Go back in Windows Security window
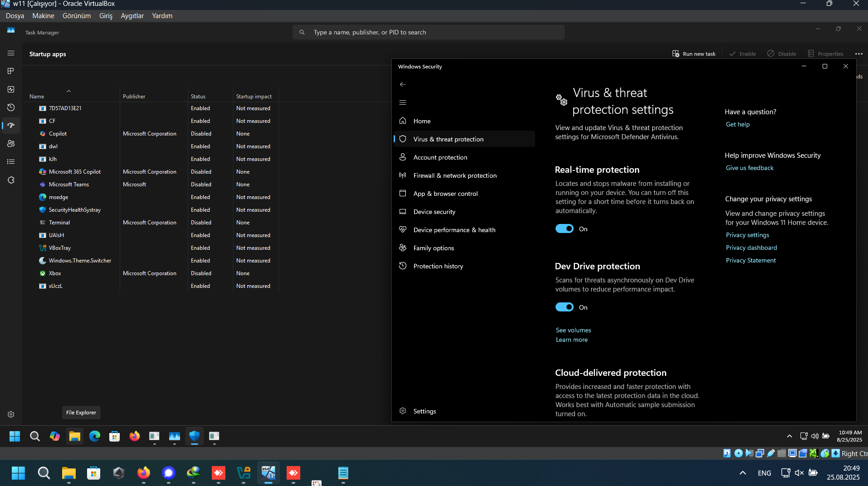This screenshot has width=868, height=486. [x=403, y=84]
